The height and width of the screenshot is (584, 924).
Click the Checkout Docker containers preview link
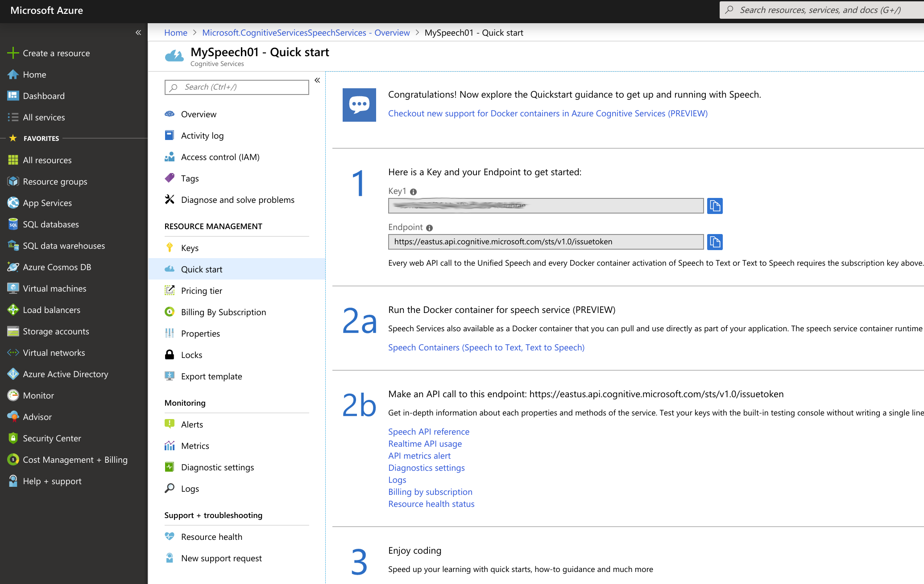click(547, 113)
